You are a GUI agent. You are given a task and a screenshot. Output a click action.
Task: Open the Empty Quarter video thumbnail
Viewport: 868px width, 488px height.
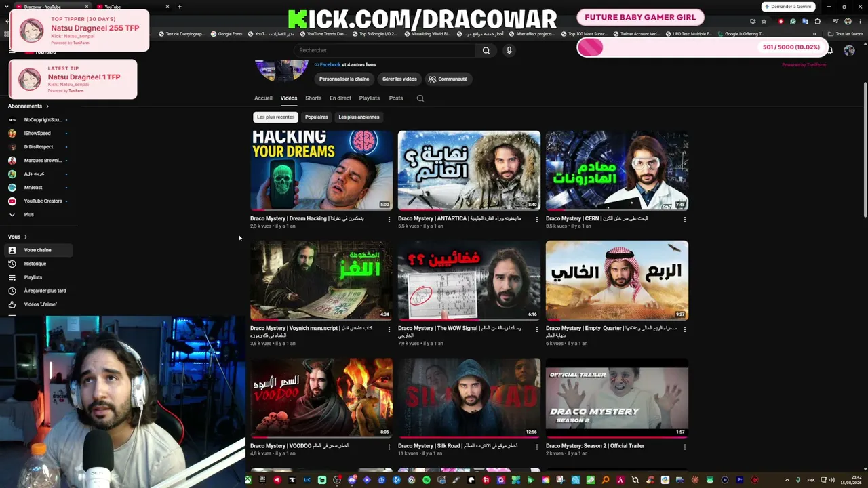617,280
